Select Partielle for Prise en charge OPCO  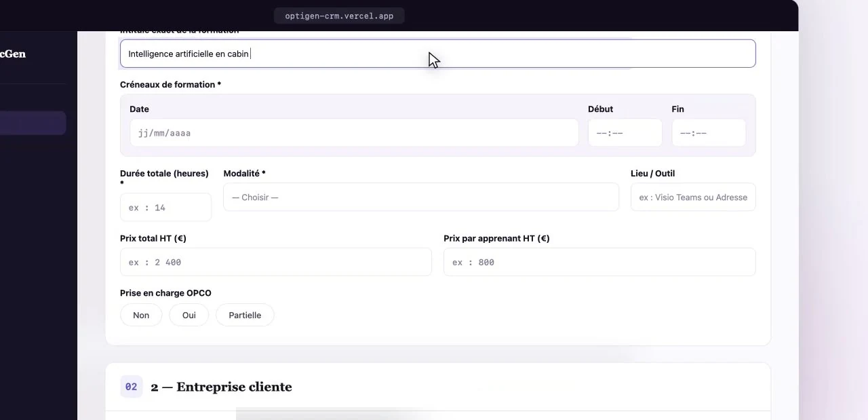pos(245,315)
